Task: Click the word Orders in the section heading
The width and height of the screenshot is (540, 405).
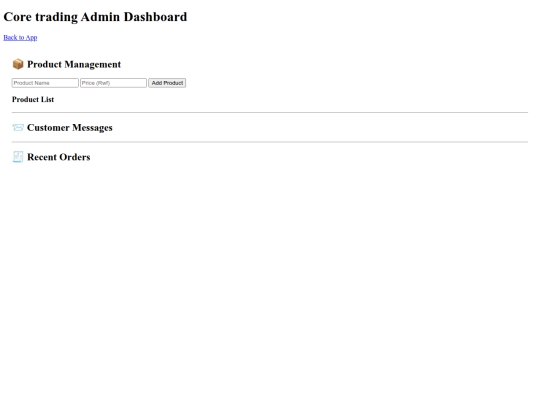Action: [x=74, y=157]
